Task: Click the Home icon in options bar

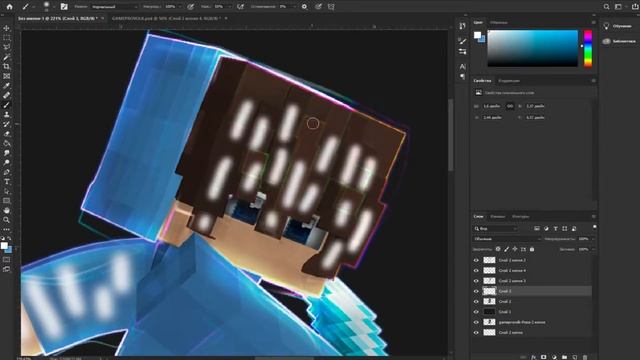Action: tap(9, 7)
